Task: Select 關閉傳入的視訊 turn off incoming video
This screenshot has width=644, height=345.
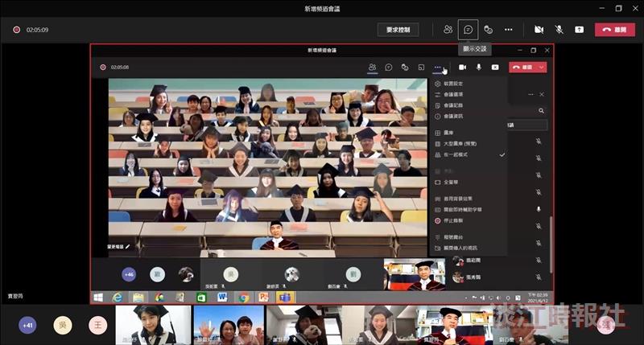Action: point(469,248)
